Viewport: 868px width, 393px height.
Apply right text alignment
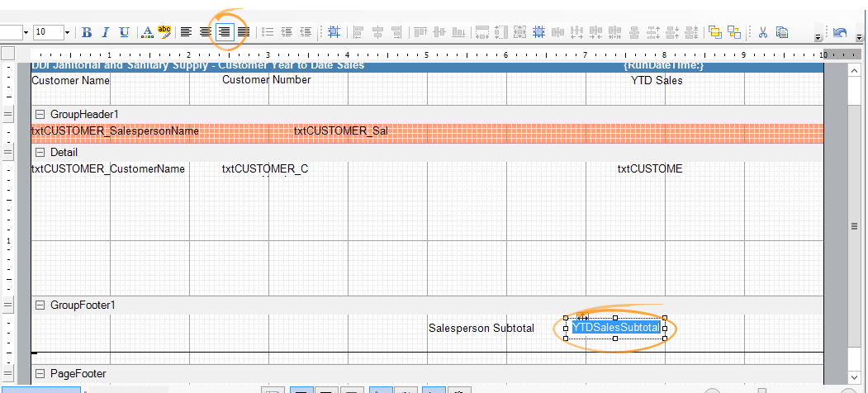tap(224, 32)
